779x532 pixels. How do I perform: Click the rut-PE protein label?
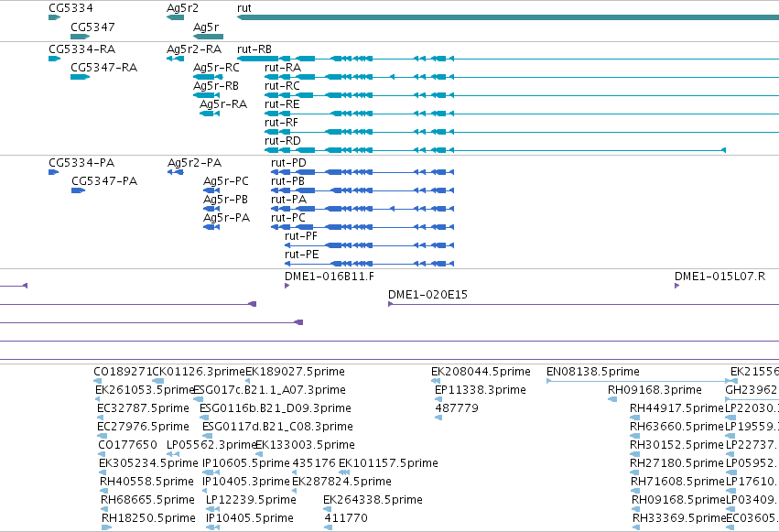[301, 255]
